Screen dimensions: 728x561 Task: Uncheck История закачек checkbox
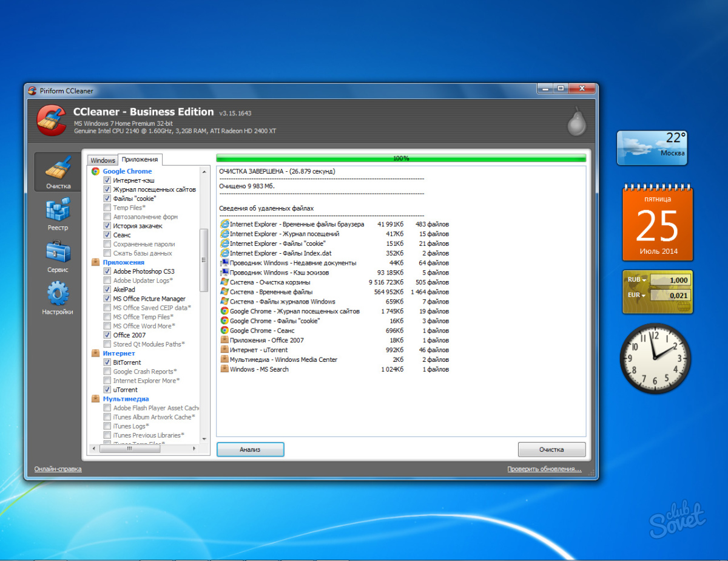click(107, 226)
